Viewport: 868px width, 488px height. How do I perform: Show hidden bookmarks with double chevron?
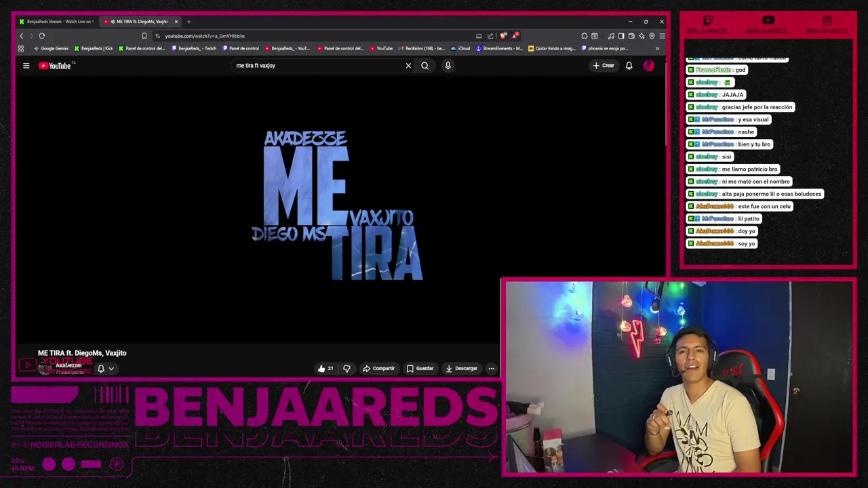pos(656,49)
